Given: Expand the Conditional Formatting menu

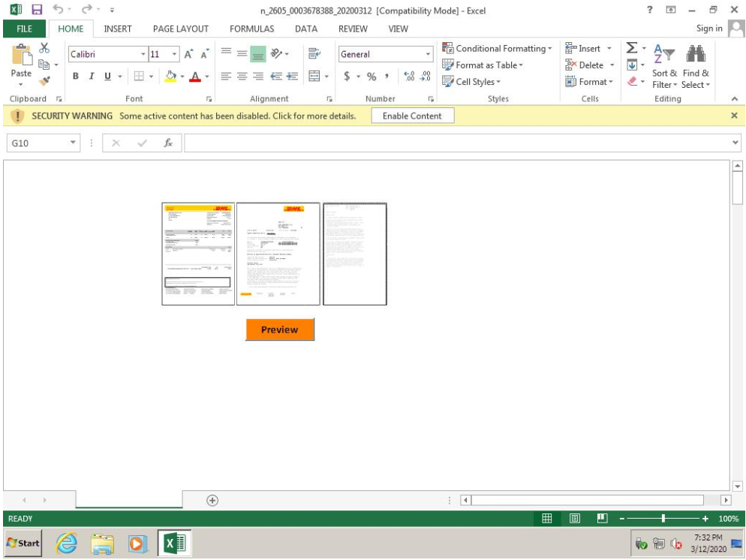Looking at the screenshot, I should [x=495, y=49].
